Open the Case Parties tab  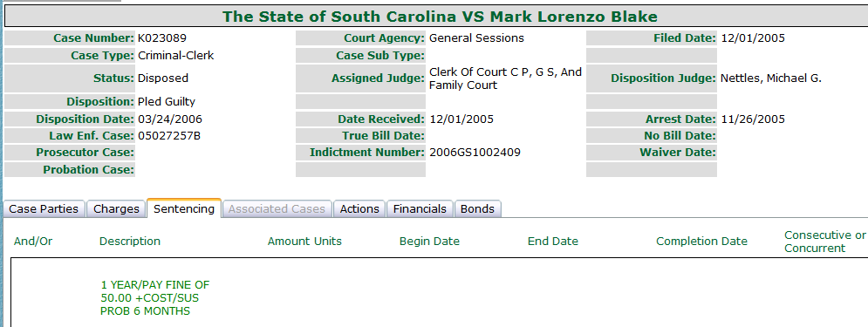(44, 208)
